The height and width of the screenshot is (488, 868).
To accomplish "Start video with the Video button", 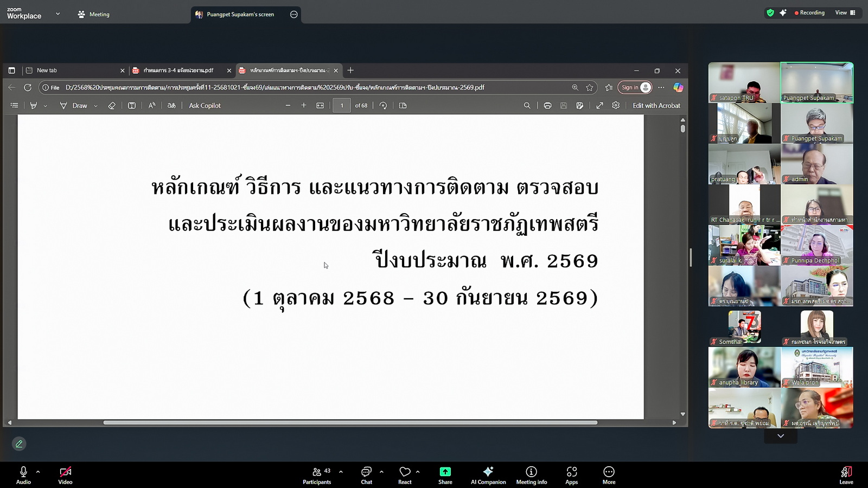I will click(65, 474).
